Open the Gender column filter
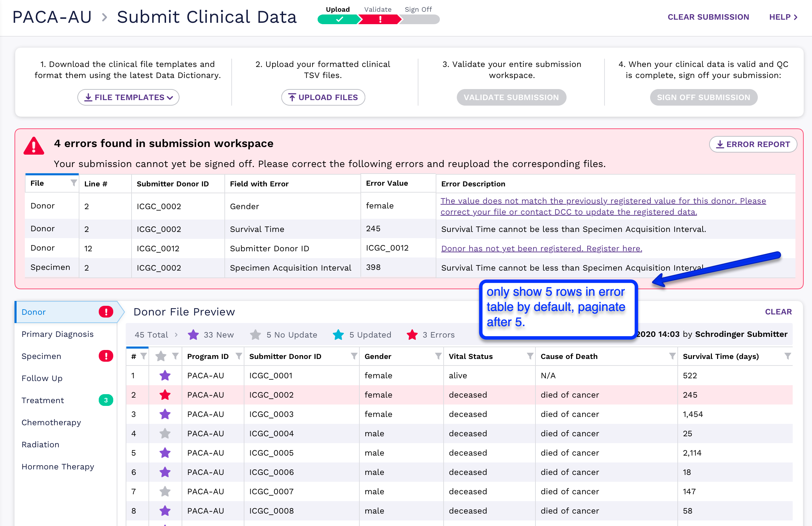 438,356
